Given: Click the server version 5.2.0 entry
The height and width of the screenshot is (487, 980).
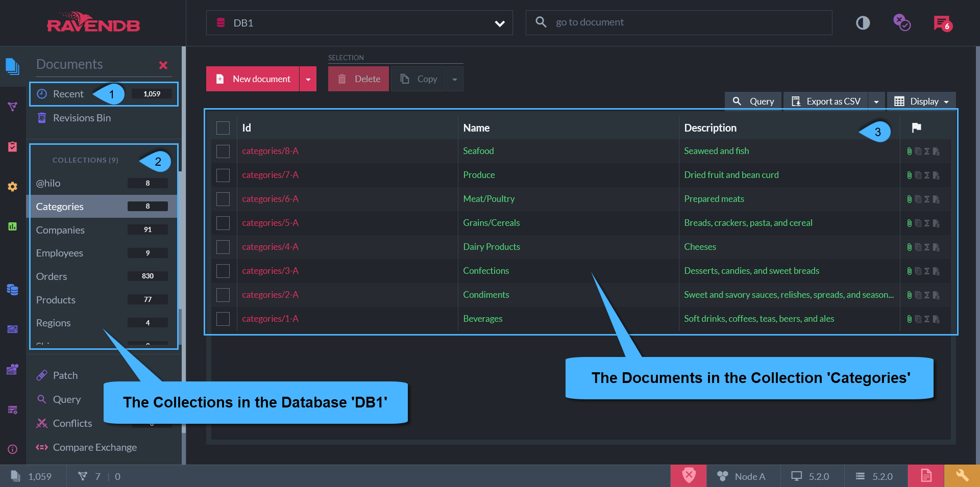Looking at the screenshot, I should point(874,476).
